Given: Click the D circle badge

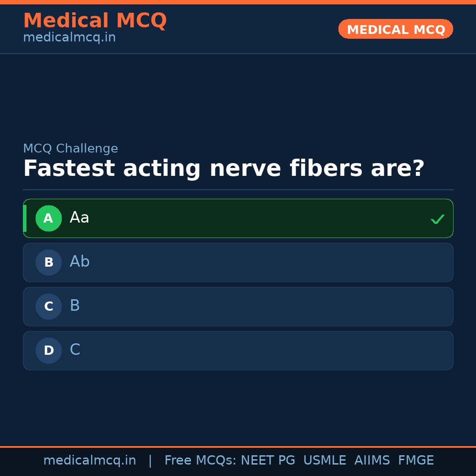Looking at the screenshot, I should pos(48,350).
